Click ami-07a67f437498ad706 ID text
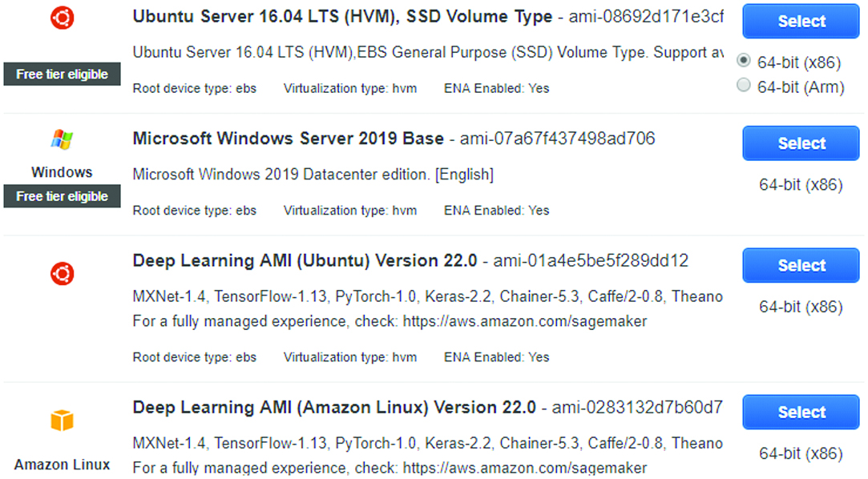 [558, 139]
